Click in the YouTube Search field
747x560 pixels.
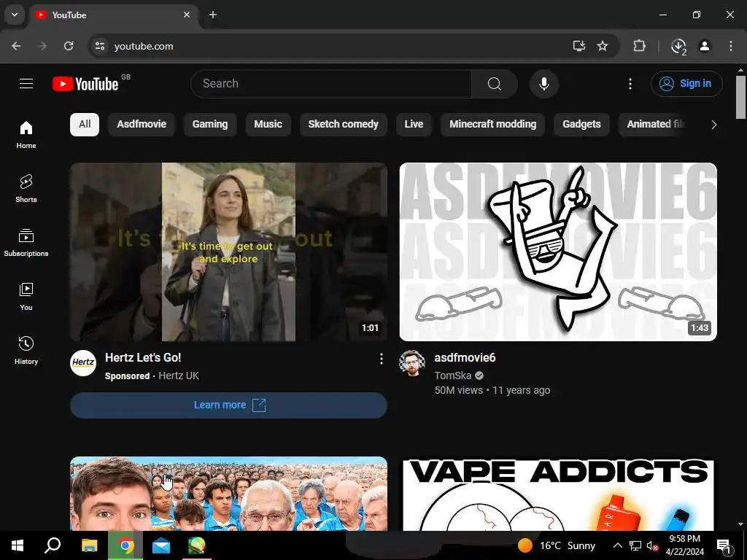tap(331, 84)
